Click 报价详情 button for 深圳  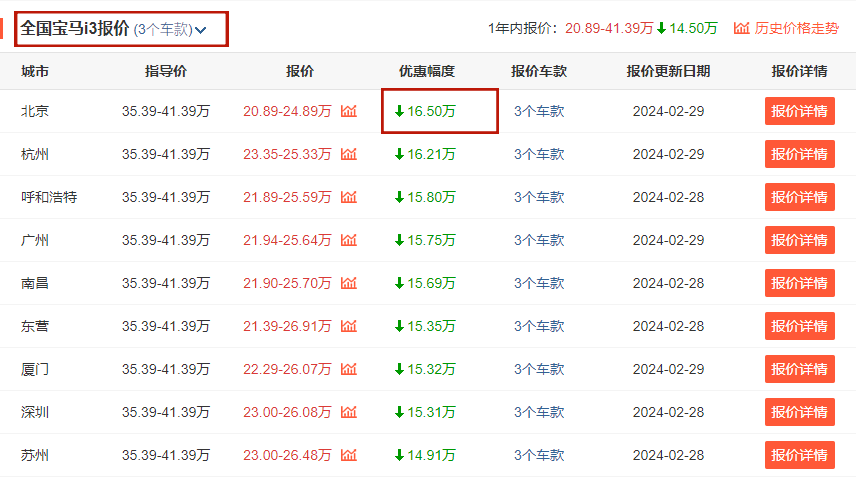click(799, 412)
